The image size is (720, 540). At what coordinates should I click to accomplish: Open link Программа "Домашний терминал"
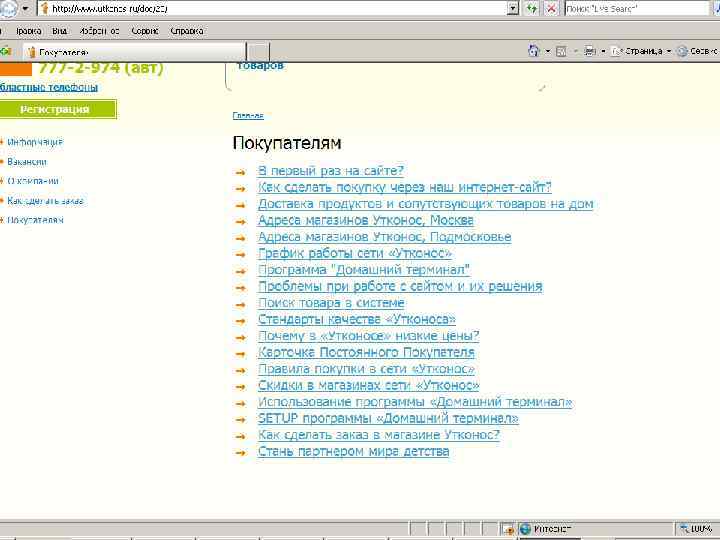[x=364, y=270]
